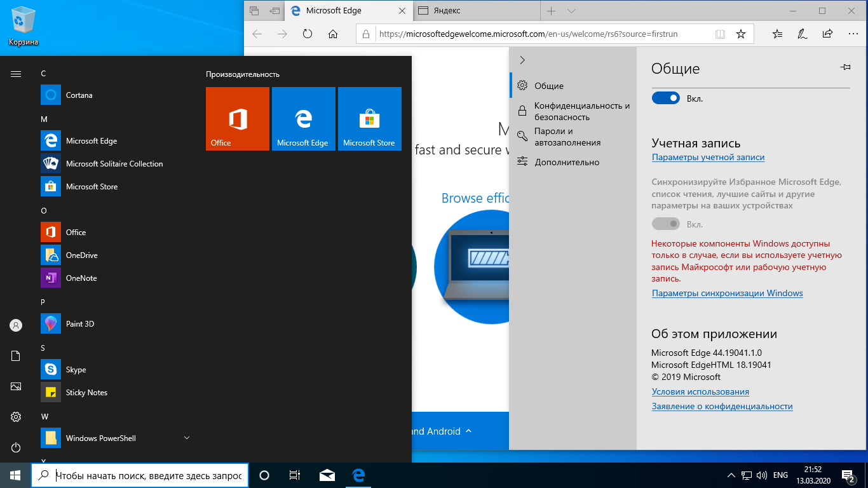Image resolution: width=868 pixels, height=488 pixels.
Task: Launch Microsoft Solitaire Collection from the app list
Action: click(x=116, y=164)
